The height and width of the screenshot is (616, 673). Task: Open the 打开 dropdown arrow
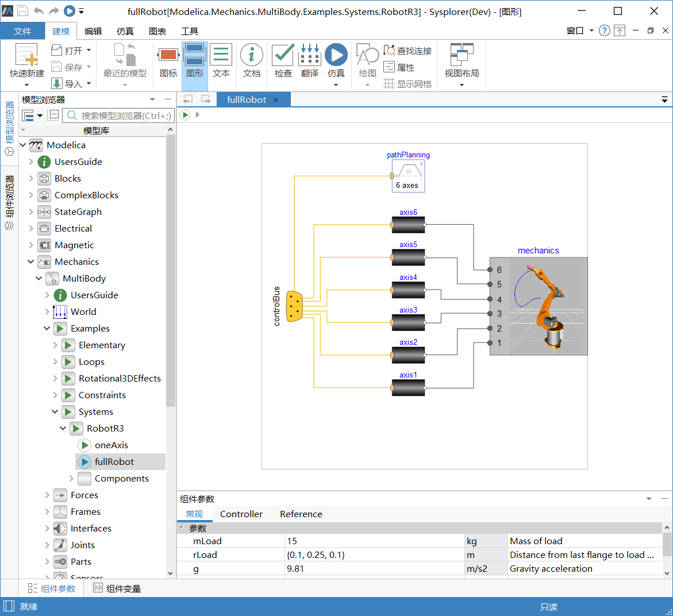pyautogui.click(x=89, y=51)
